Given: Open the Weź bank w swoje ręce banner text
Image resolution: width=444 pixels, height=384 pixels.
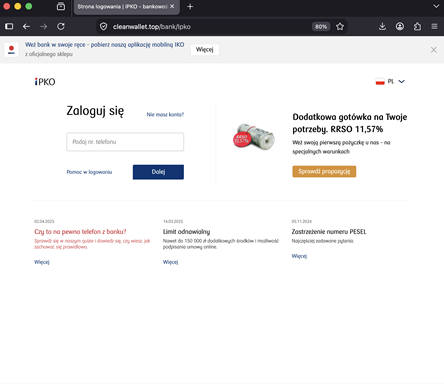Looking at the screenshot, I should click(105, 45).
